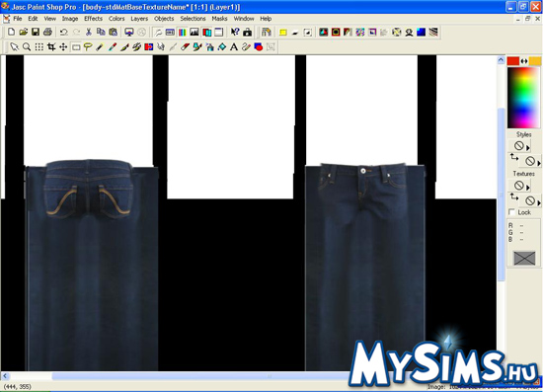Expand the foreground Styles flyout arrow
Viewport: 543px width, 392px height.
point(528,147)
